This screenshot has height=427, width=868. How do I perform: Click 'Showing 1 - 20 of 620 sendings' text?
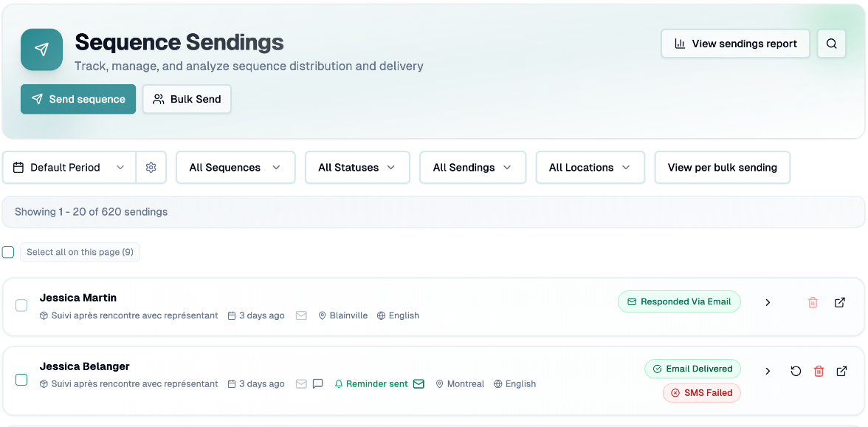tap(92, 211)
